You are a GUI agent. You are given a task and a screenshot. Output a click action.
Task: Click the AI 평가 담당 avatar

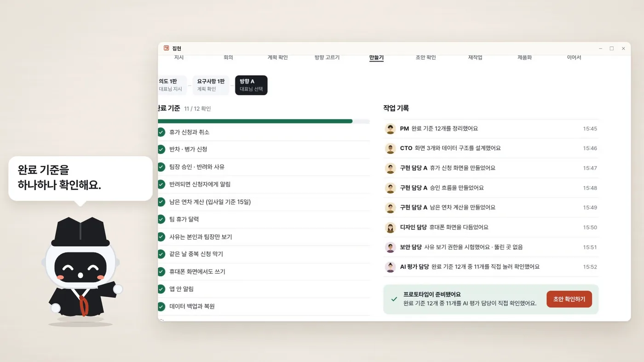point(391,267)
